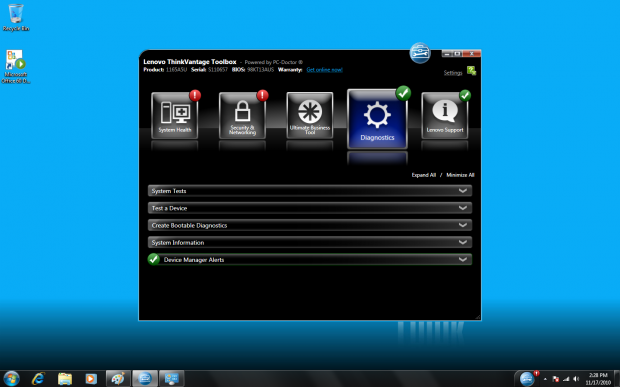Click the BIOS version value
620x387 pixels.
click(x=261, y=70)
